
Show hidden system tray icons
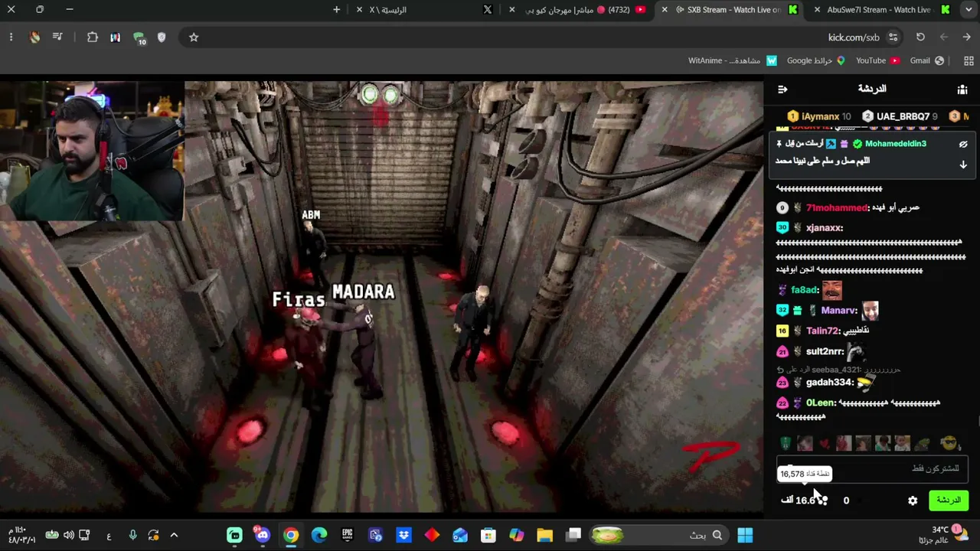[x=174, y=535]
